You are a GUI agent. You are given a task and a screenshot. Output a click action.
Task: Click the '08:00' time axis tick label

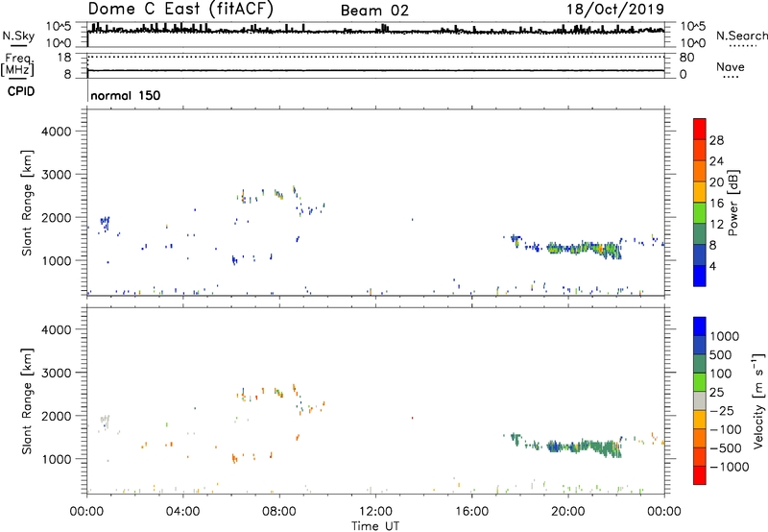click(x=279, y=512)
